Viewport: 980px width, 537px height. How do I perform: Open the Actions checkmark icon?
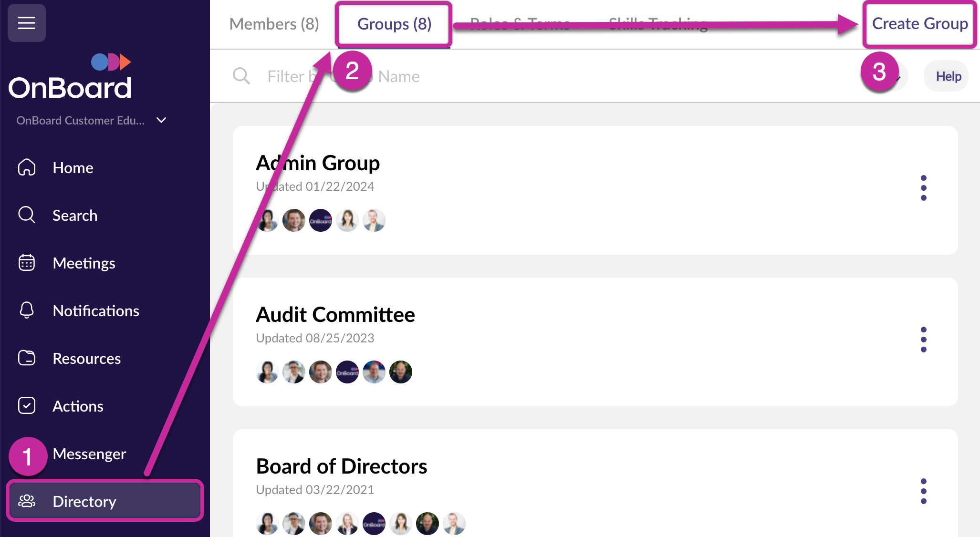[x=27, y=406]
